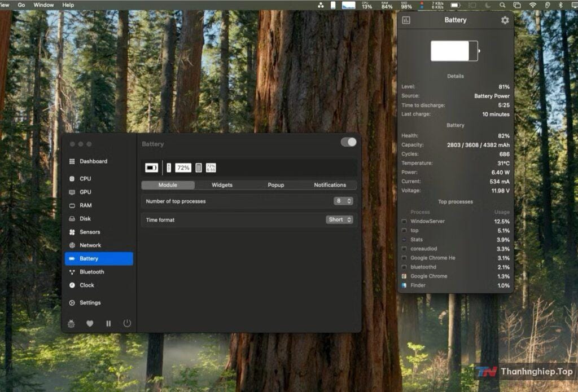Select the 72% percentage widget preview
Image resolution: width=578 pixels, height=392 pixels.
183,168
